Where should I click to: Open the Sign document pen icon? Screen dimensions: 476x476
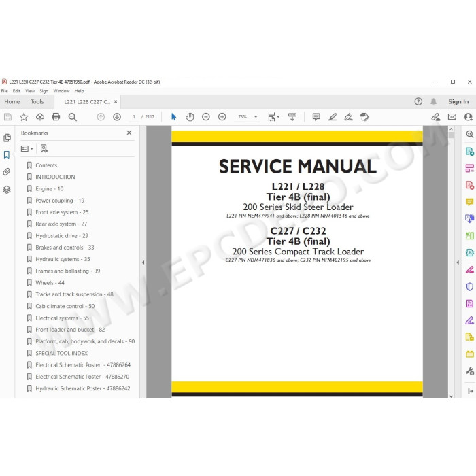pyautogui.click(x=348, y=117)
